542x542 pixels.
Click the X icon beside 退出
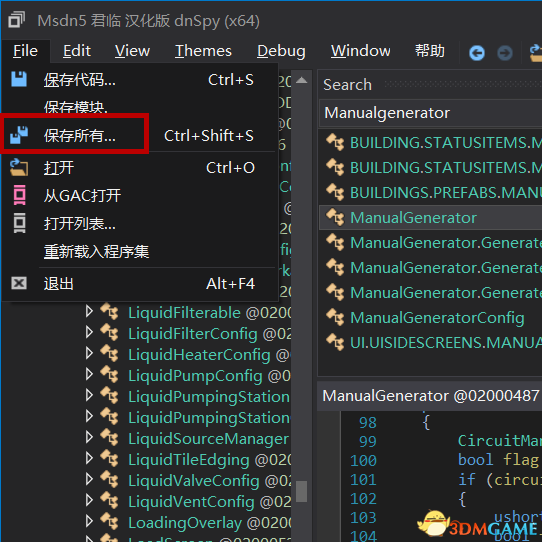click(19, 283)
